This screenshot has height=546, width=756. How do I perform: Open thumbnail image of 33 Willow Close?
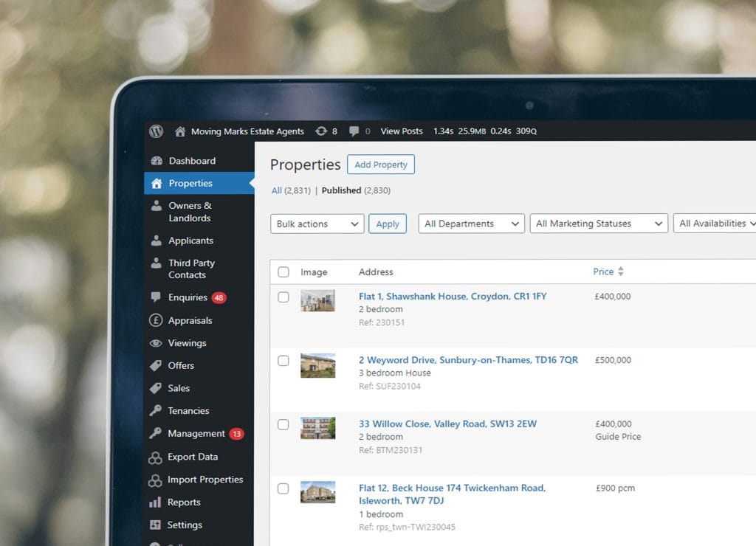[x=317, y=429]
